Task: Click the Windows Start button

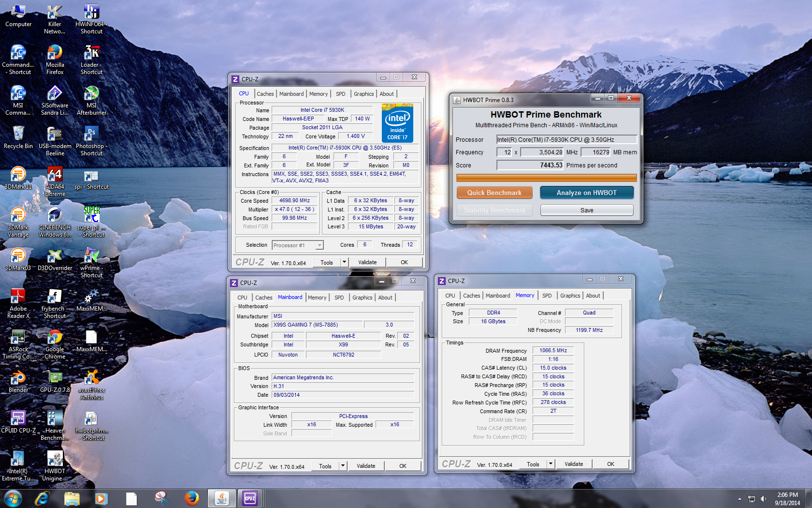Action: 13,498
